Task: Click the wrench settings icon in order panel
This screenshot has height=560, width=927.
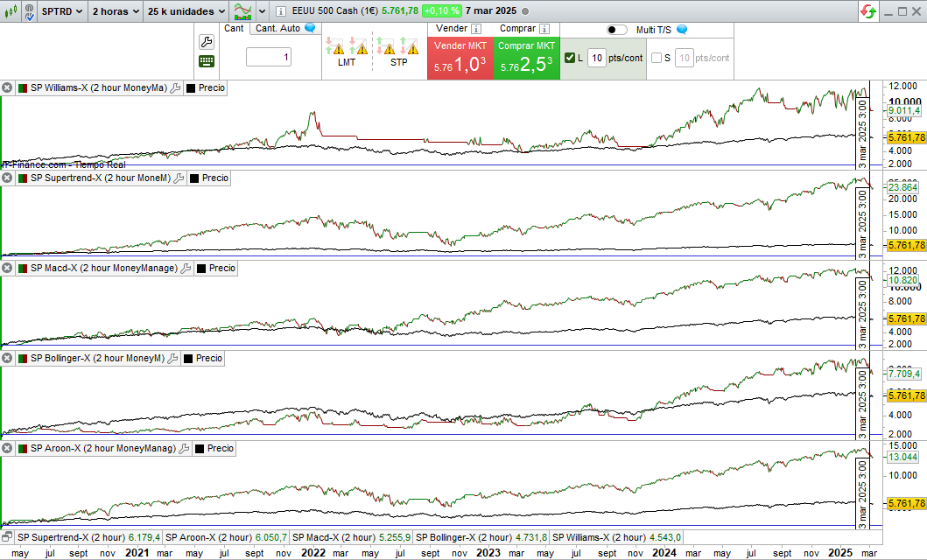Action: (207, 42)
